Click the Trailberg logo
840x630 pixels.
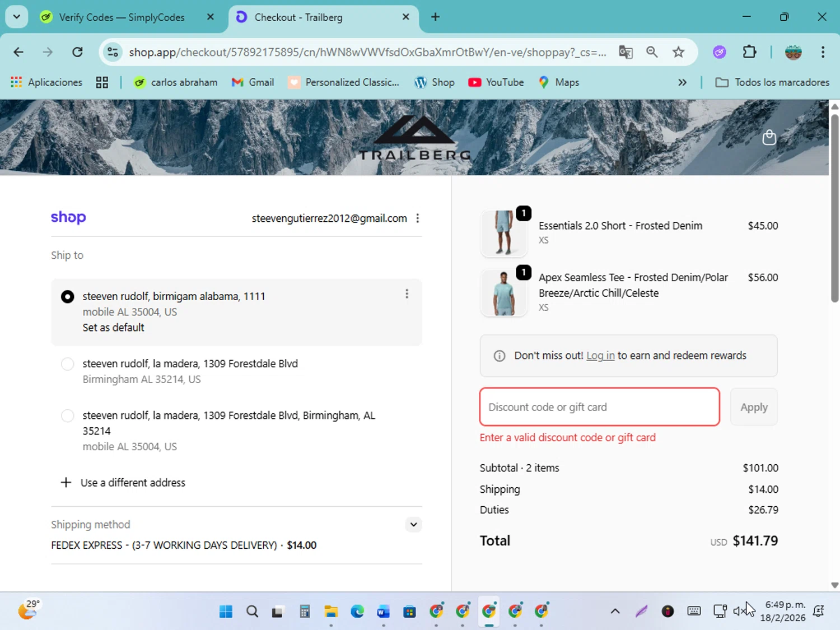(415, 137)
